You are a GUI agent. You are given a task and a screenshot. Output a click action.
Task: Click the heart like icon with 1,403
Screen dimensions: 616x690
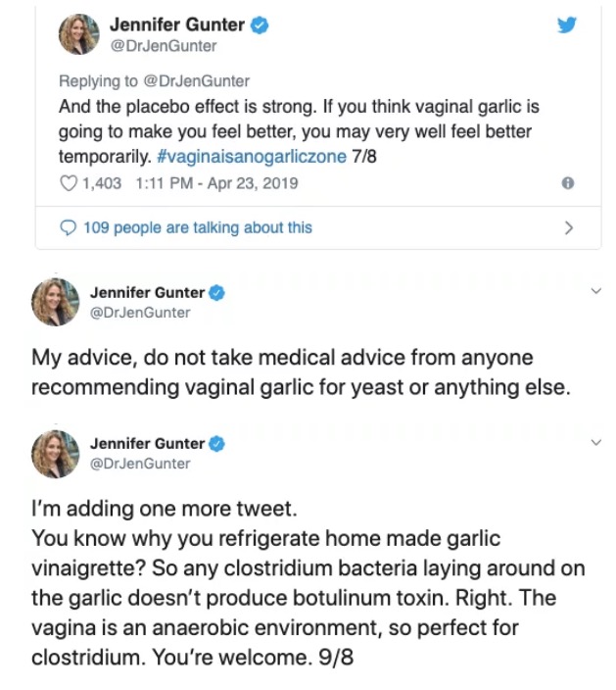click(x=69, y=183)
